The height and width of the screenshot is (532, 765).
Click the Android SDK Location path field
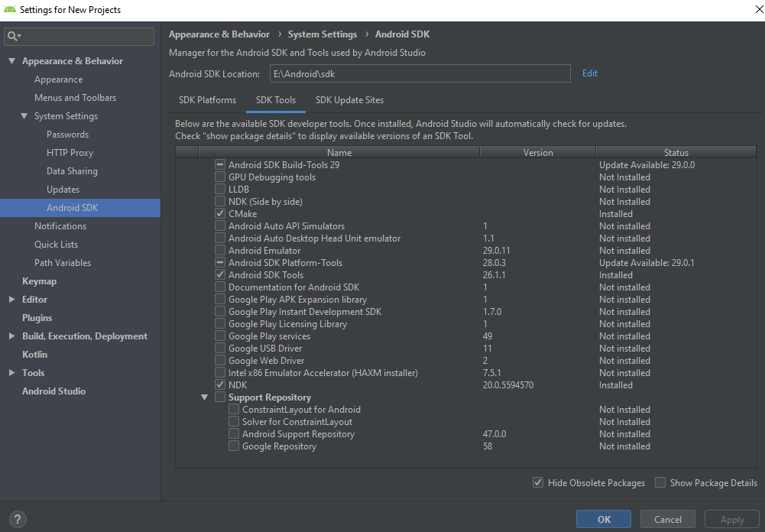pyautogui.click(x=419, y=73)
